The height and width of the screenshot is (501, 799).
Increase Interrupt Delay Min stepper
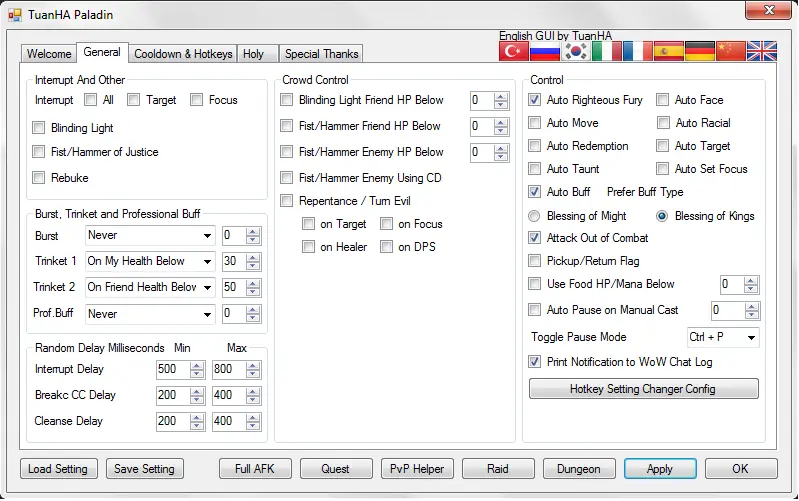coord(197,365)
